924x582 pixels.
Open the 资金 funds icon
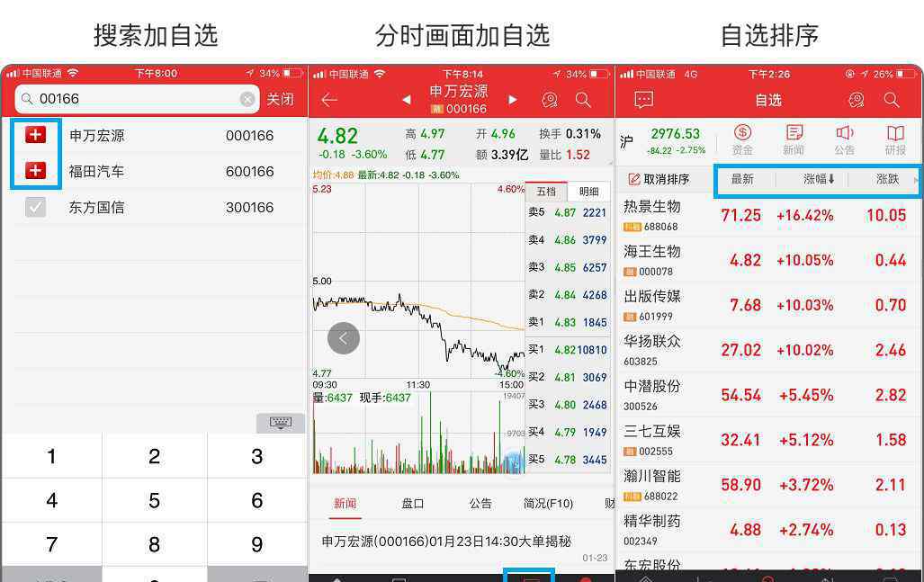(x=742, y=140)
